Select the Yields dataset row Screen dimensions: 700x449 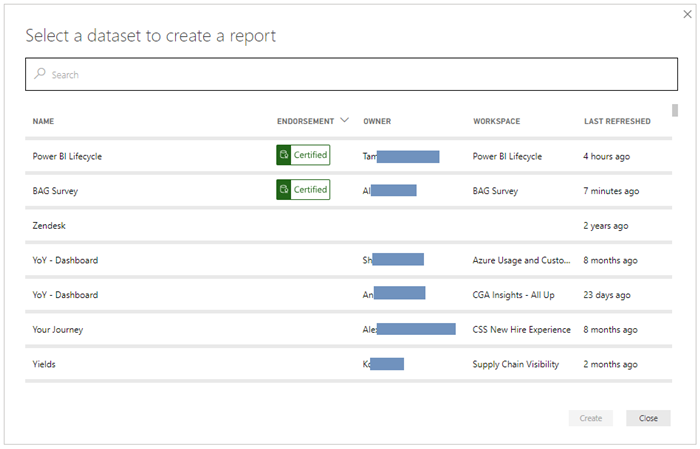[x=44, y=365]
